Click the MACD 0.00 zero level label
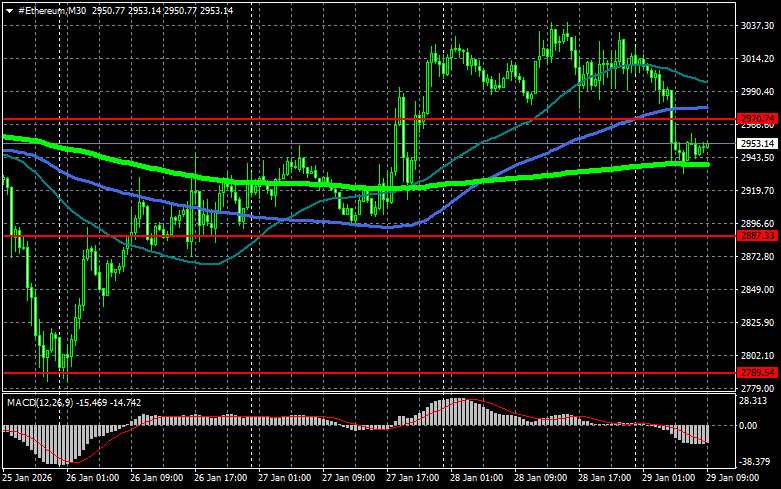Viewport: 781px width, 489px height. (x=750, y=426)
